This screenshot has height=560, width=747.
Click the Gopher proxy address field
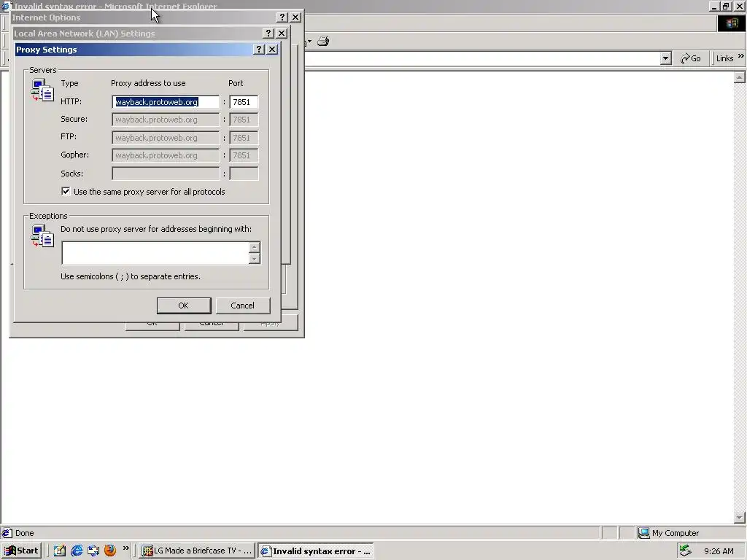pos(166,155)
